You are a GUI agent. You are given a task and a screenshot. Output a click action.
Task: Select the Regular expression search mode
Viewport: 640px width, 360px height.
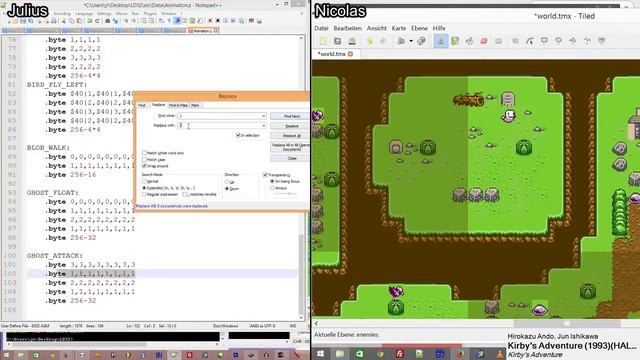pos(144,195)
